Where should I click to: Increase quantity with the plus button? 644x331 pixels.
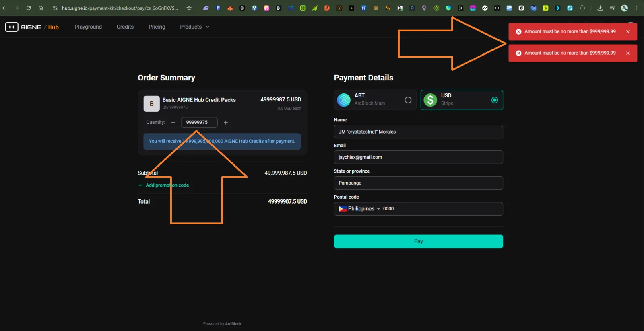226,123
